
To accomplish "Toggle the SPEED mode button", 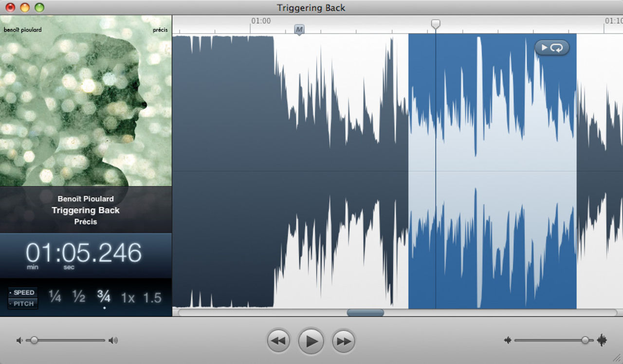I will pos(23,292).
